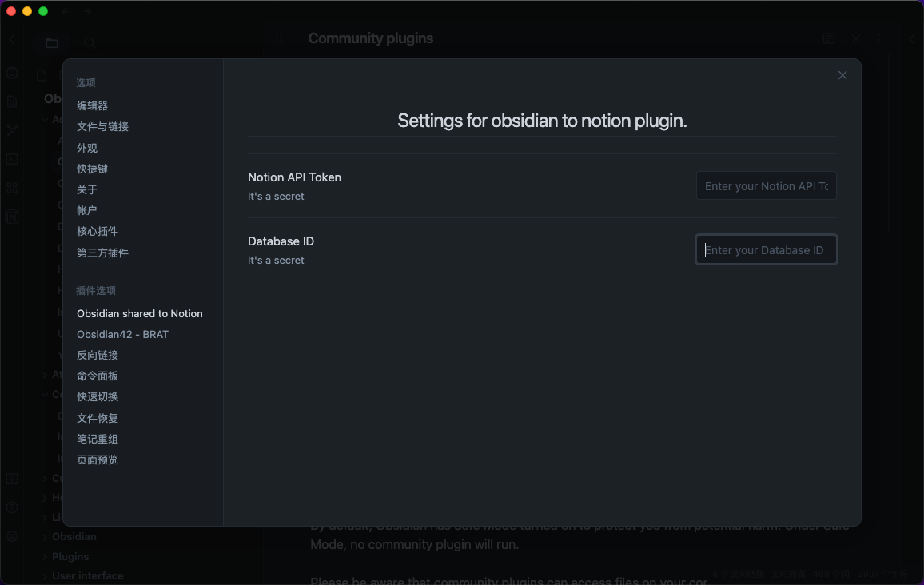Image resolution: width=924 pixels, height=585 pixels.
Task: Go to the 快捷键 settings section
Action: click(x=92, y=169)
